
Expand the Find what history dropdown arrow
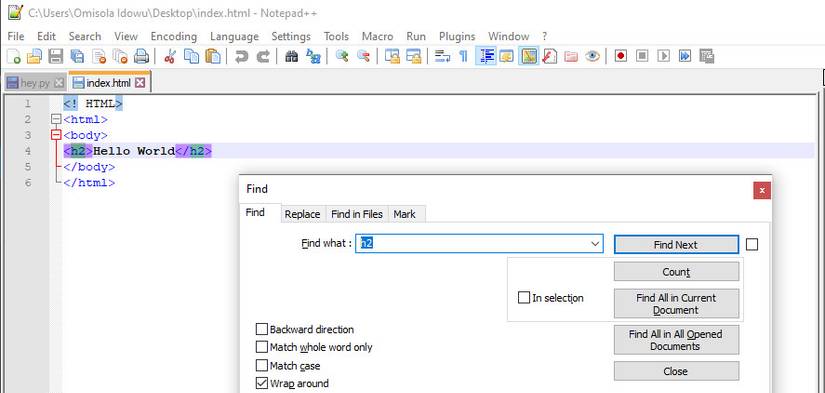(x=595, y=244)
